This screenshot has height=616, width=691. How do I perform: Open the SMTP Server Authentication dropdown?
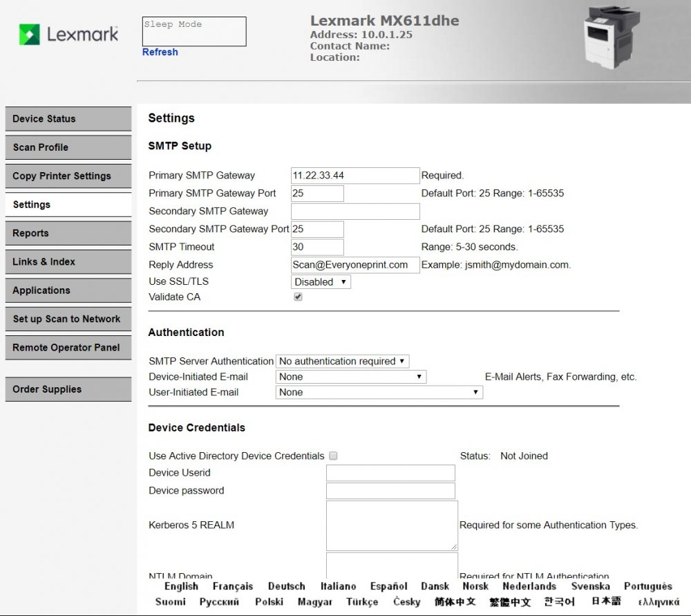(342, 361)
